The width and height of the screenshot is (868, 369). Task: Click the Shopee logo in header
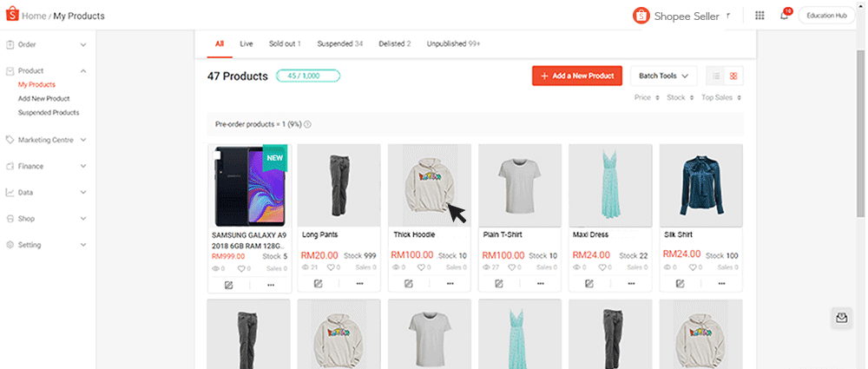12,15
